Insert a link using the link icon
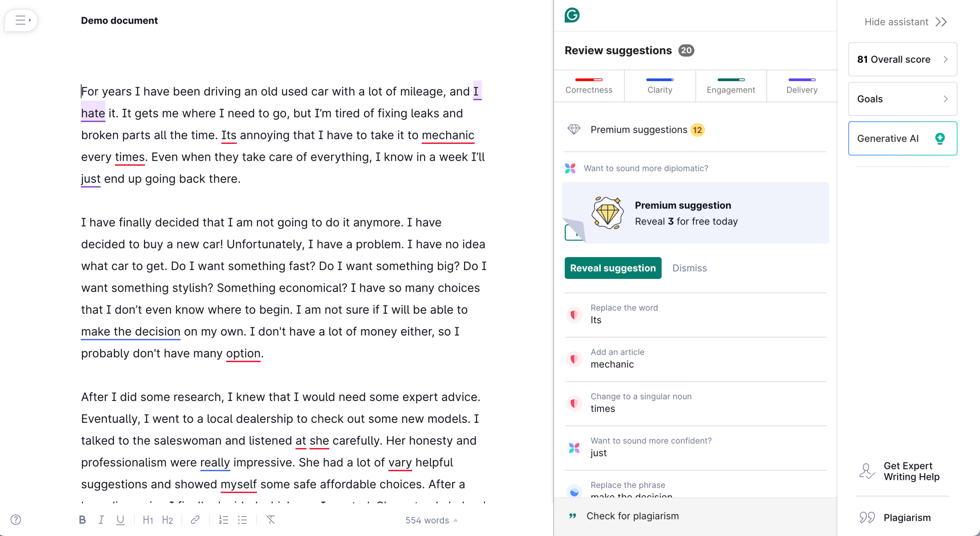 click(195, 520)
